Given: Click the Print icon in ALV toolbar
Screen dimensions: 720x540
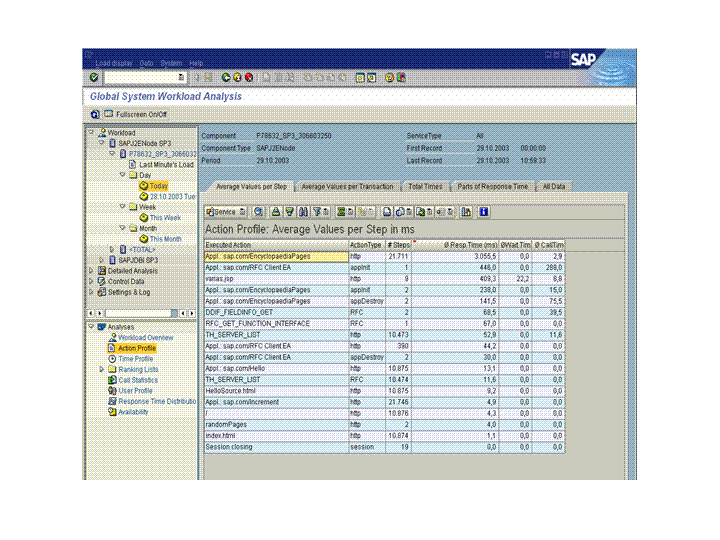Looking at the screenshot, I should tap(387, 212).
